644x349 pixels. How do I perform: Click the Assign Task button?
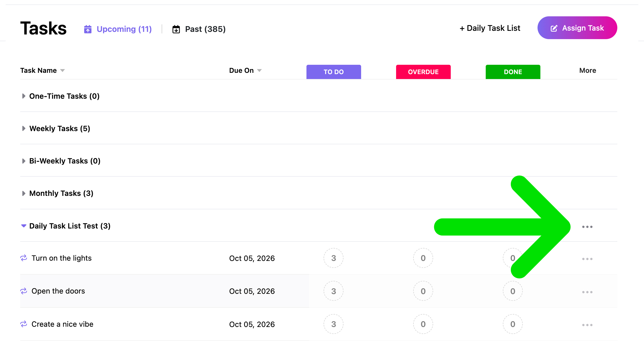(x=577, y=28)
